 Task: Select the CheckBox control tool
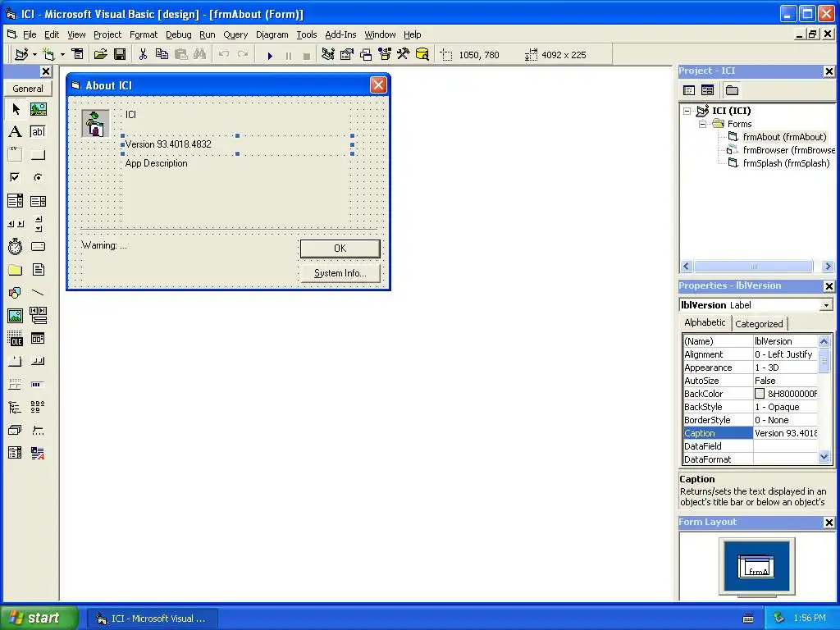click(x=16, y=177)
